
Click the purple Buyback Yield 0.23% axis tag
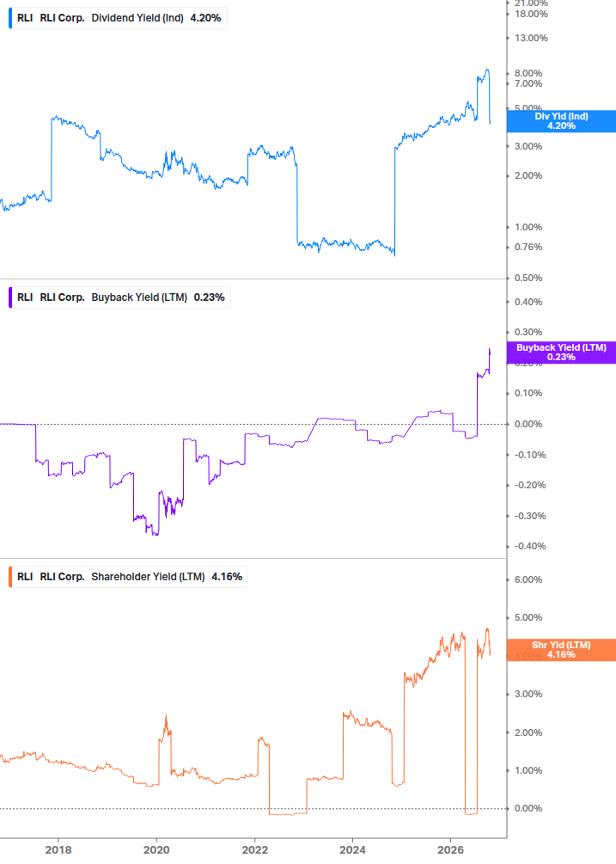(561, 352)
